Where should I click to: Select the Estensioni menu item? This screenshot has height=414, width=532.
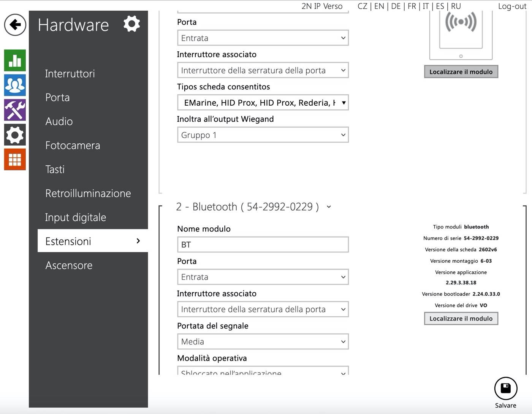(x=93, y=241)
